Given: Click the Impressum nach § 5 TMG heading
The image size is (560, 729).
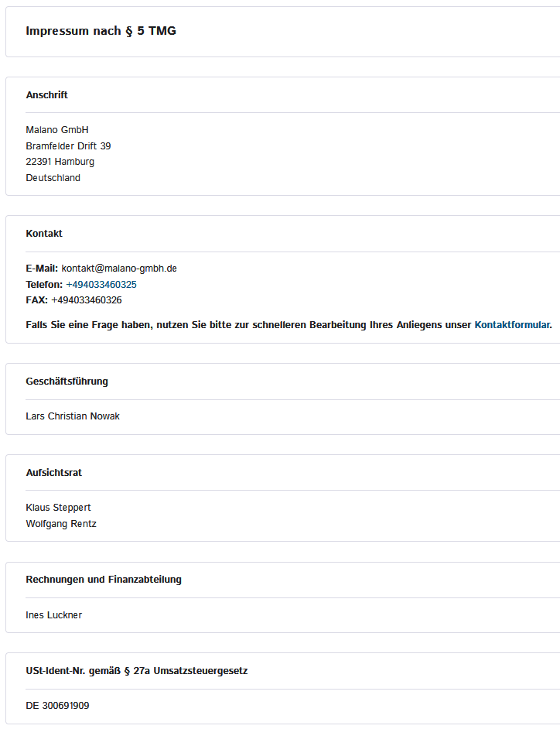Looking at the screenshot, I should [101, 31].
